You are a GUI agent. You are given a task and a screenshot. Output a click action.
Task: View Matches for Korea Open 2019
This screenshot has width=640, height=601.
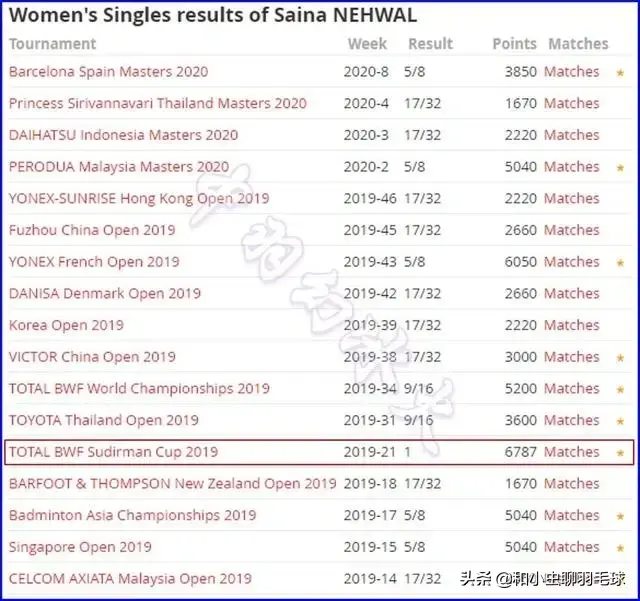tap(572, 325)
